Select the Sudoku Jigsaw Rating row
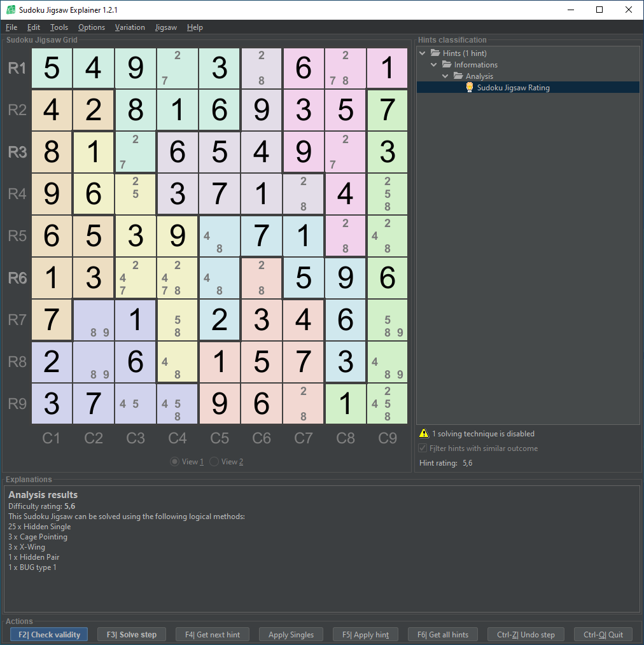Image resolution: width=644 pixels, height=645 pixels. (x=528, y=87)
